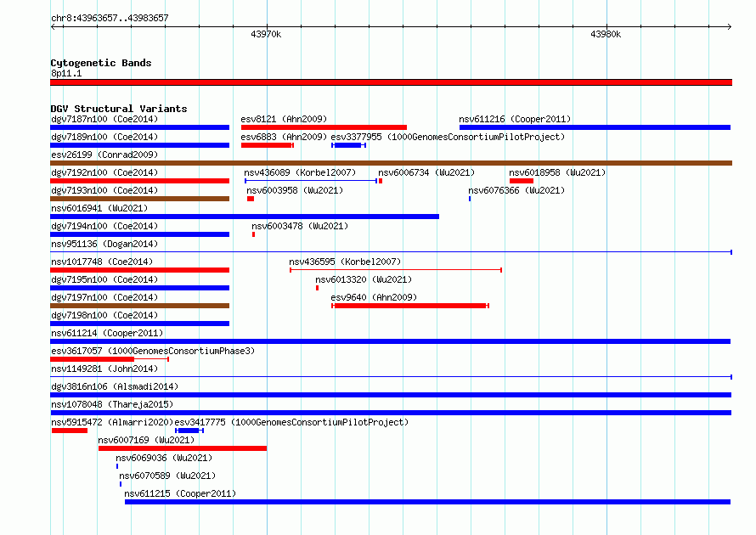Click the thin red nsv436595 variant line

pyautogui.click(x=396, y=270)
